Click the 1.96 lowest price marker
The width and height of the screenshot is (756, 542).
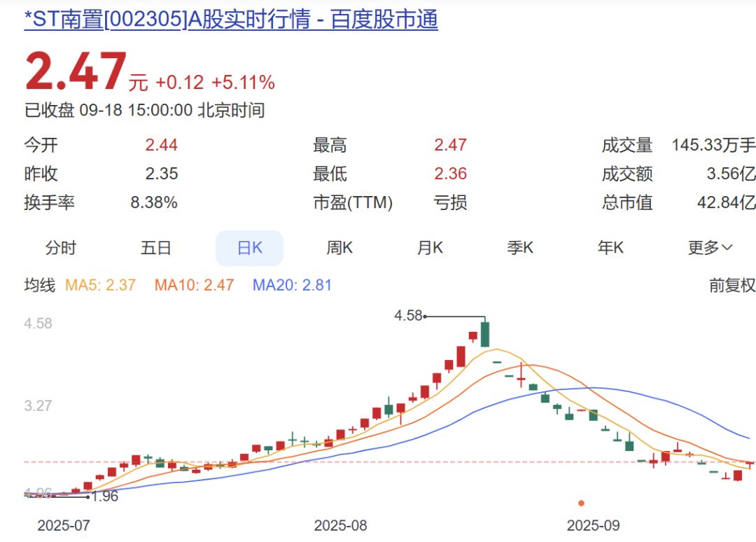[x=105, y=496]
